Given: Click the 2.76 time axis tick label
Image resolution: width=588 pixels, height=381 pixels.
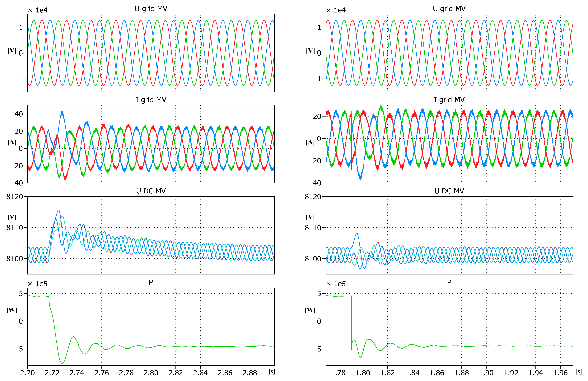Looking at the screenshot, I should [x=102, y=373].
